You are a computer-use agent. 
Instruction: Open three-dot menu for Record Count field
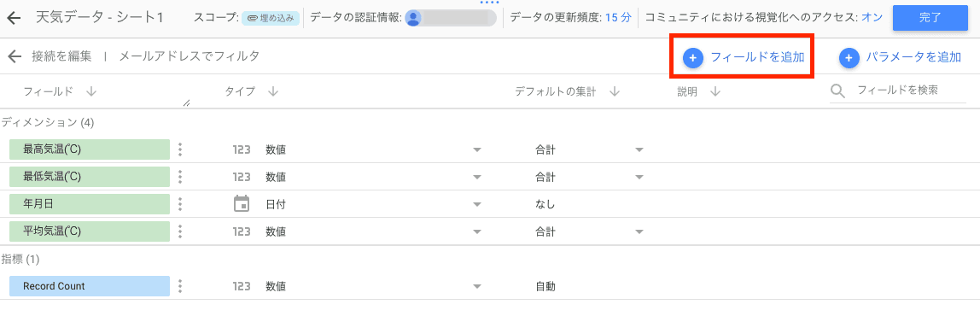pos(180,286)
